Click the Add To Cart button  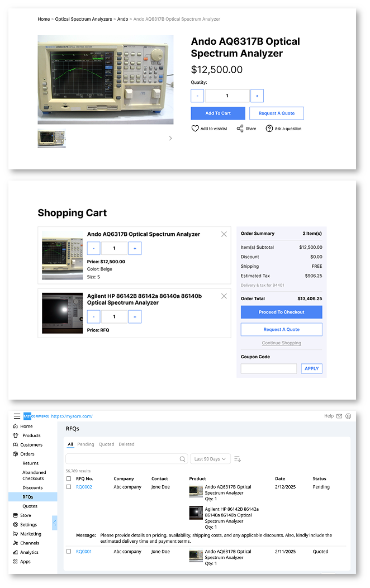point(218,113)
